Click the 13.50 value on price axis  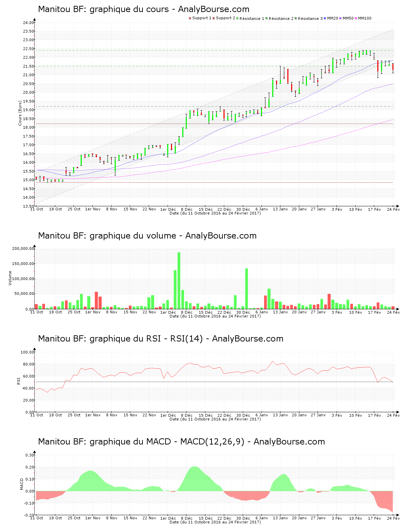point(28,206)
